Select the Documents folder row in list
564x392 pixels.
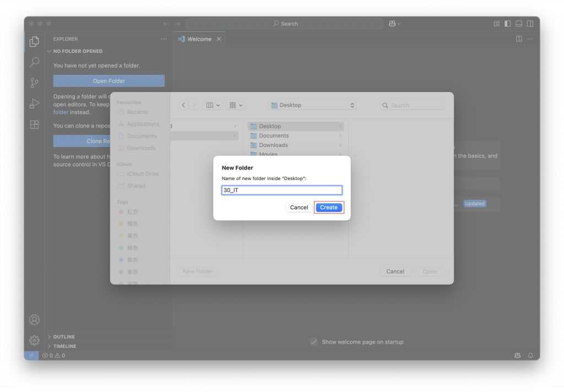coord(296,135)
